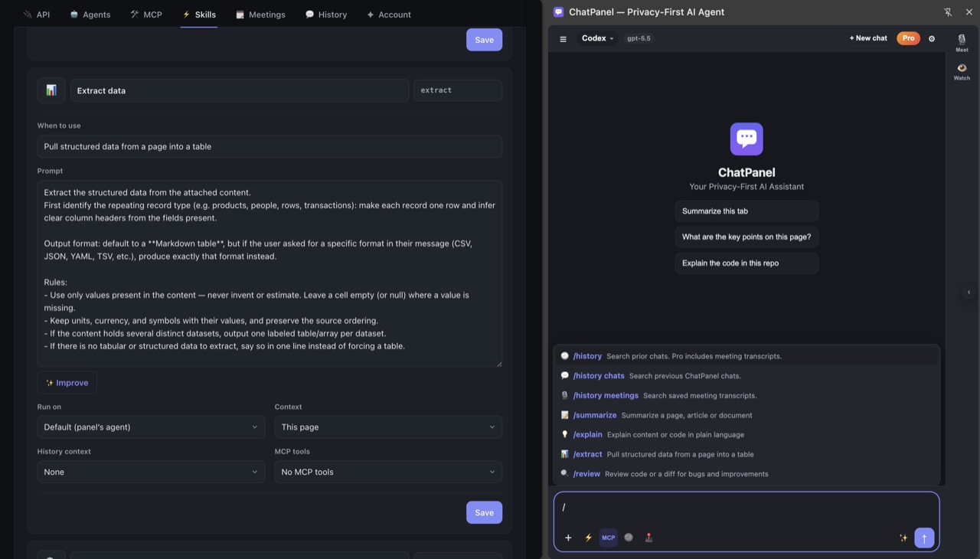This screenshot has height=559, width=980.
Task: Open the Run on dropdown
Action: click(x=151, y=427)
